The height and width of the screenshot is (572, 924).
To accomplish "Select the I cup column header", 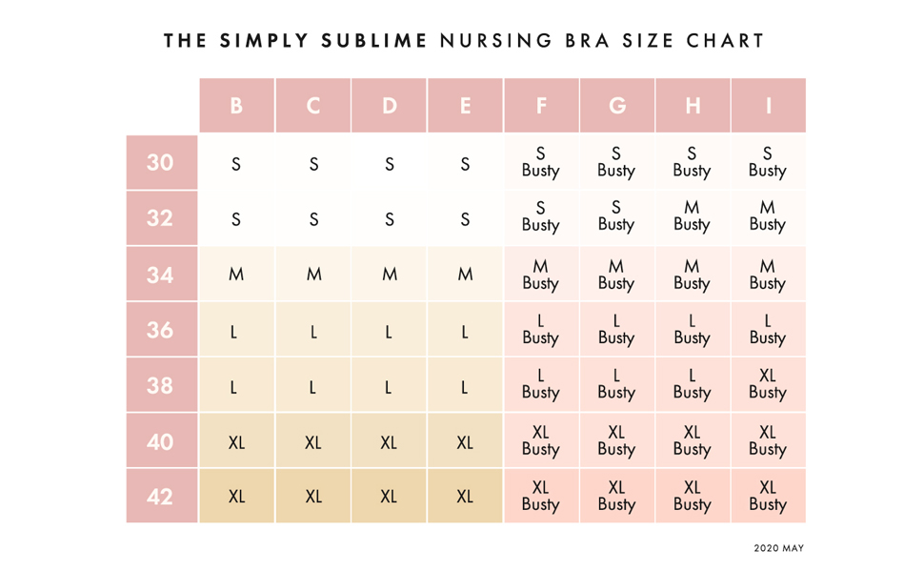I will (768, 106).
